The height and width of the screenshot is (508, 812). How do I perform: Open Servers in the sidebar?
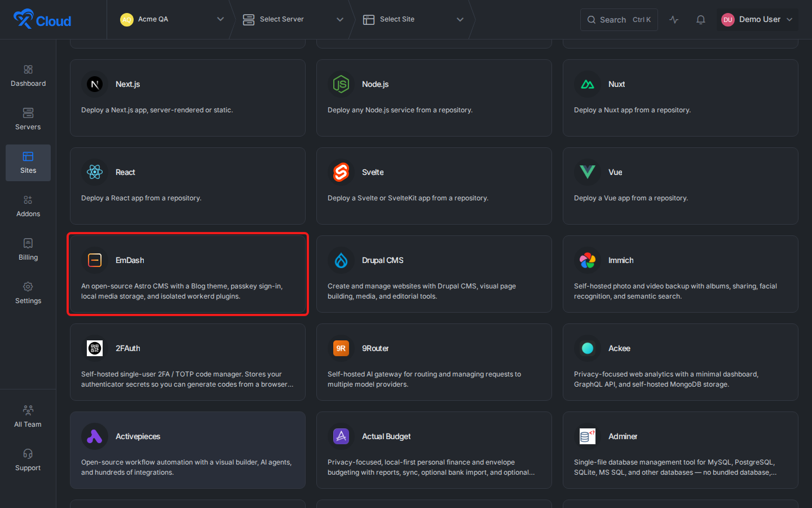tap(28, 119)
